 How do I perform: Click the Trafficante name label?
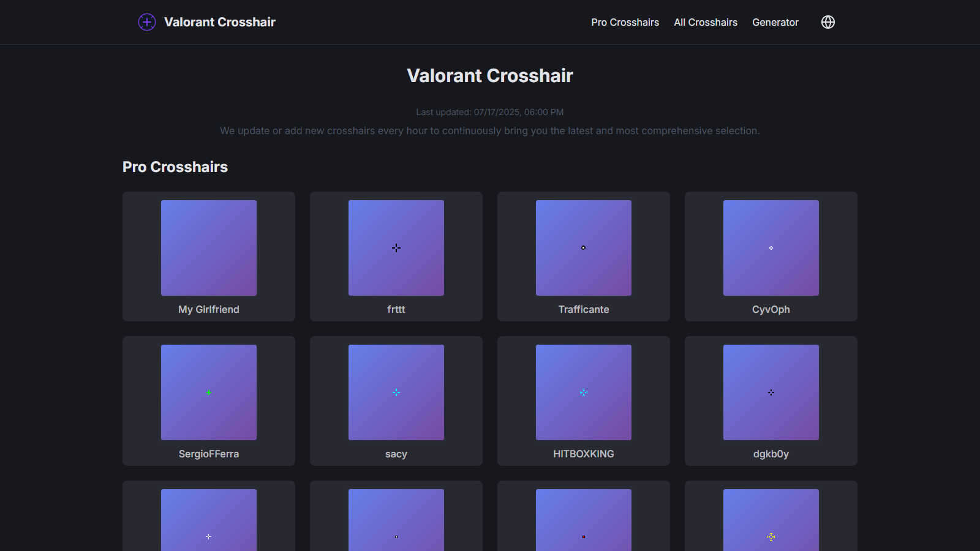(584, 309)
